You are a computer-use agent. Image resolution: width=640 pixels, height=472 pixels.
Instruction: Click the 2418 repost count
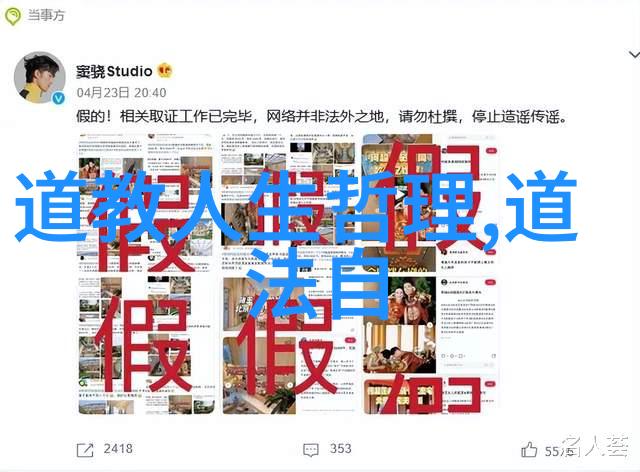click(x=118, y=449)
